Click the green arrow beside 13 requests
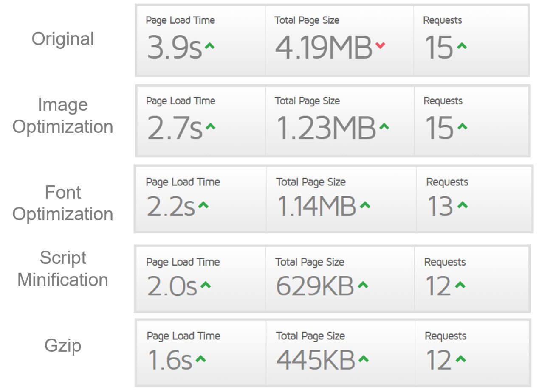This screenshot has width=539, height=392. tap(463, 205)
